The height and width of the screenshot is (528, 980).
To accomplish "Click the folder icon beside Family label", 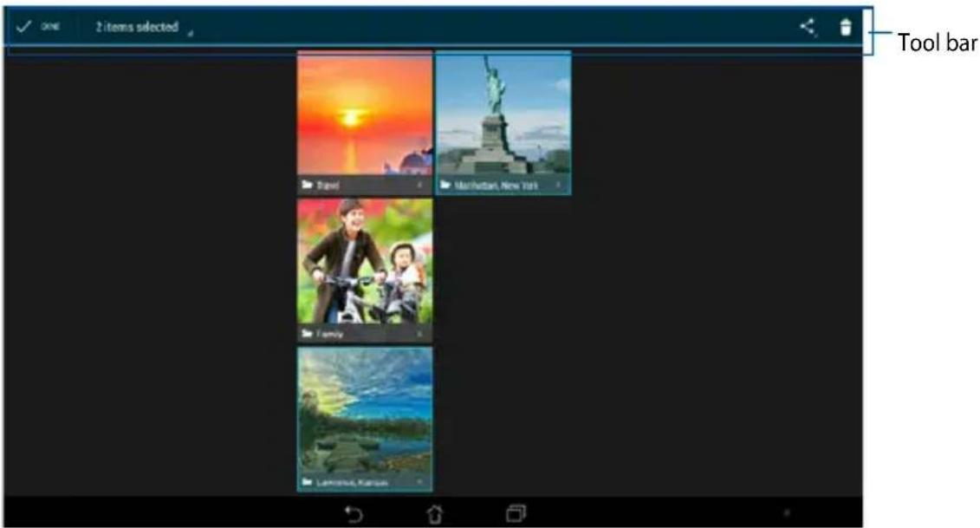I will coord(307,334).
